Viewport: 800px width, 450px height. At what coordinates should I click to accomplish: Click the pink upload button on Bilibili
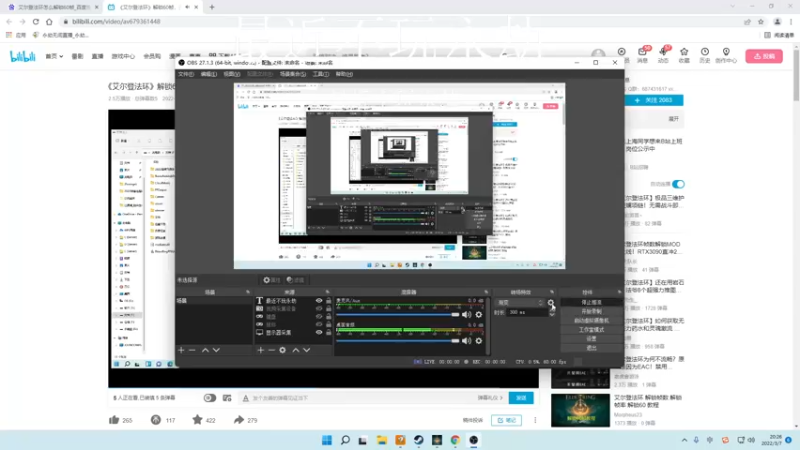coord(764,56)
